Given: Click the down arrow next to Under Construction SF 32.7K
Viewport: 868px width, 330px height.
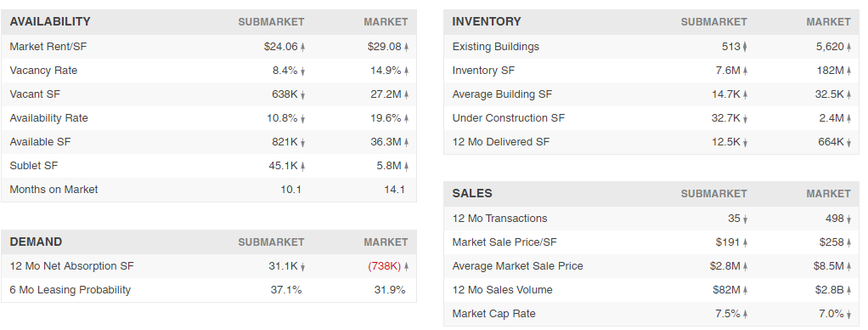Looking at the screenshot, I should 745,119.
